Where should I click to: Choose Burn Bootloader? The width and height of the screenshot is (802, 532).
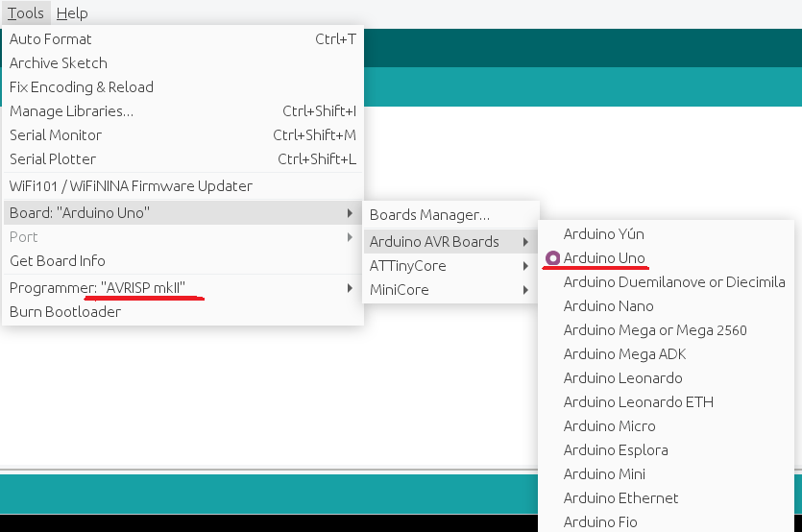tap(183, 312)
